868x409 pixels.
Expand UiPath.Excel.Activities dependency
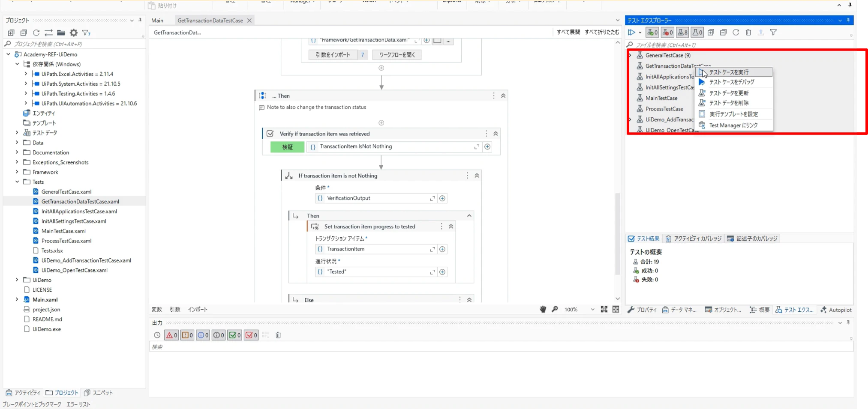pos(26,74)
